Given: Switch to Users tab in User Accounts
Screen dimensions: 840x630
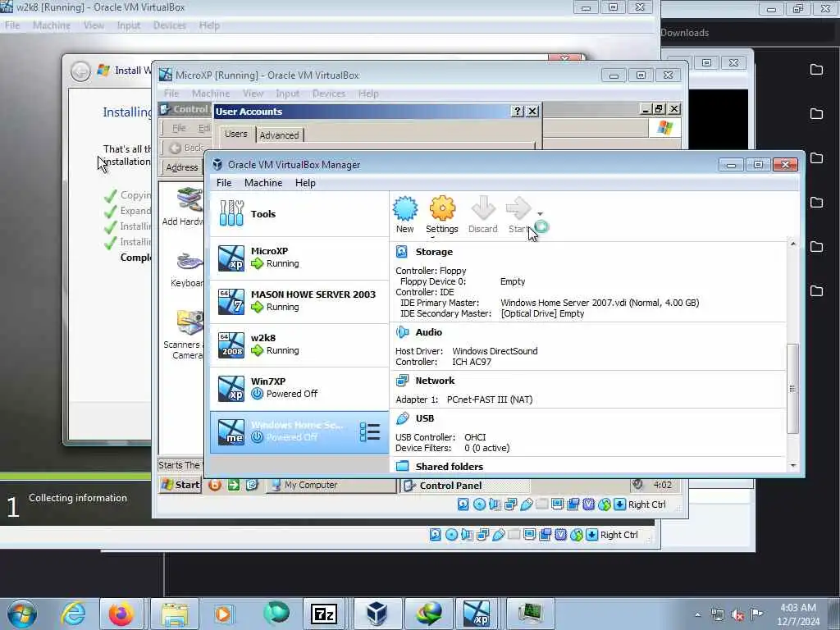Looking at the screenshot, I should 235,134.
